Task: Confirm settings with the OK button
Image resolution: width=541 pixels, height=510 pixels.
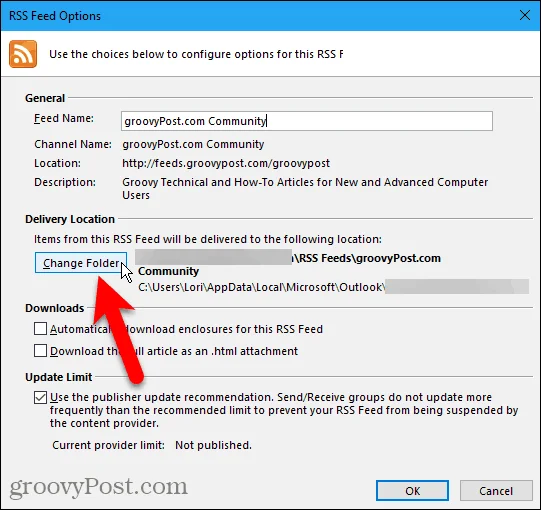Action: point(412,491)
